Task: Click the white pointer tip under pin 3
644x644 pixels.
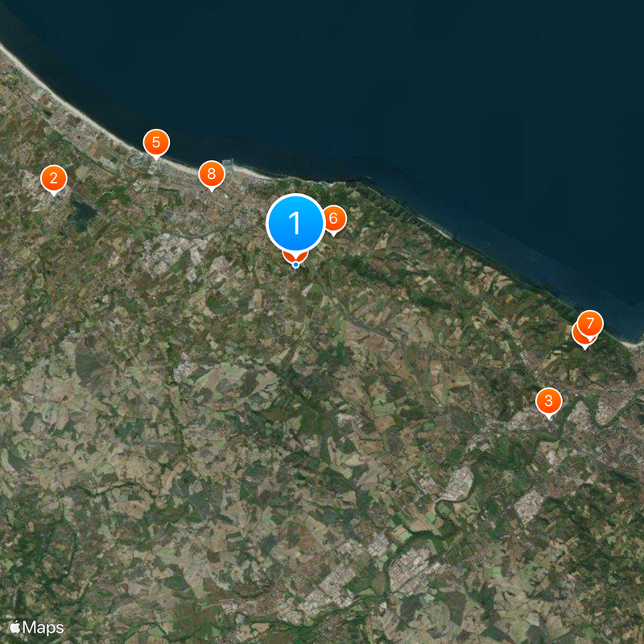Action: 549,418
